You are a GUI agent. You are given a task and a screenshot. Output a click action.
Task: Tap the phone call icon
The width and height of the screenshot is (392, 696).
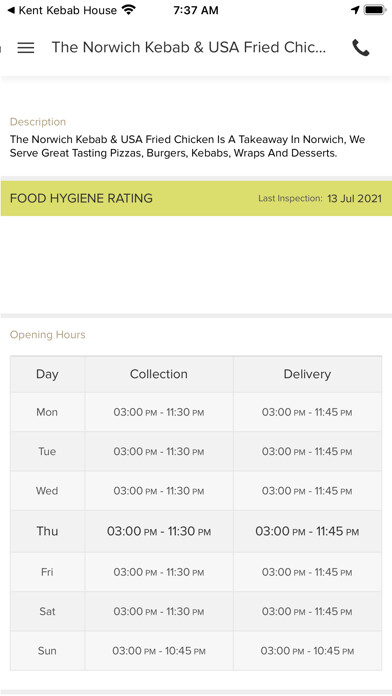point(360,47)
